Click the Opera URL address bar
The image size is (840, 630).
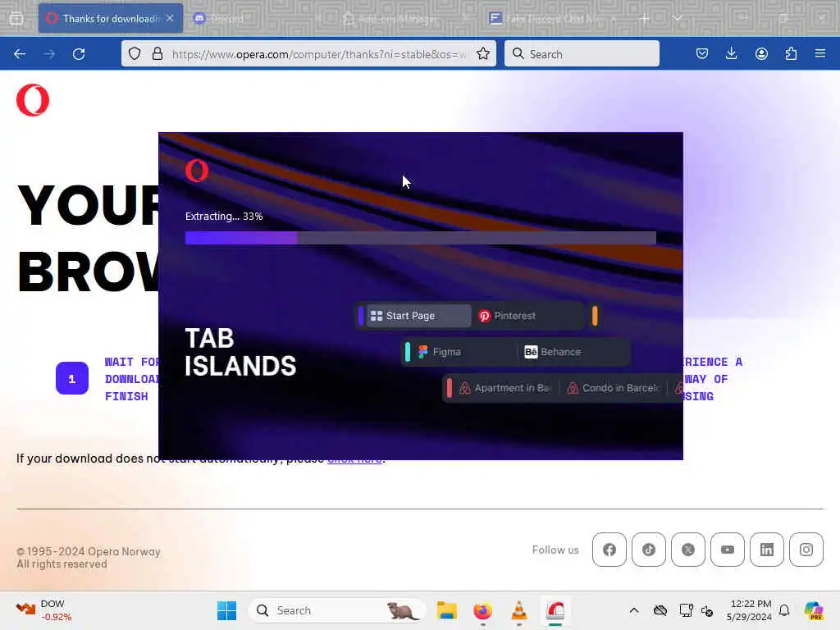319,54
